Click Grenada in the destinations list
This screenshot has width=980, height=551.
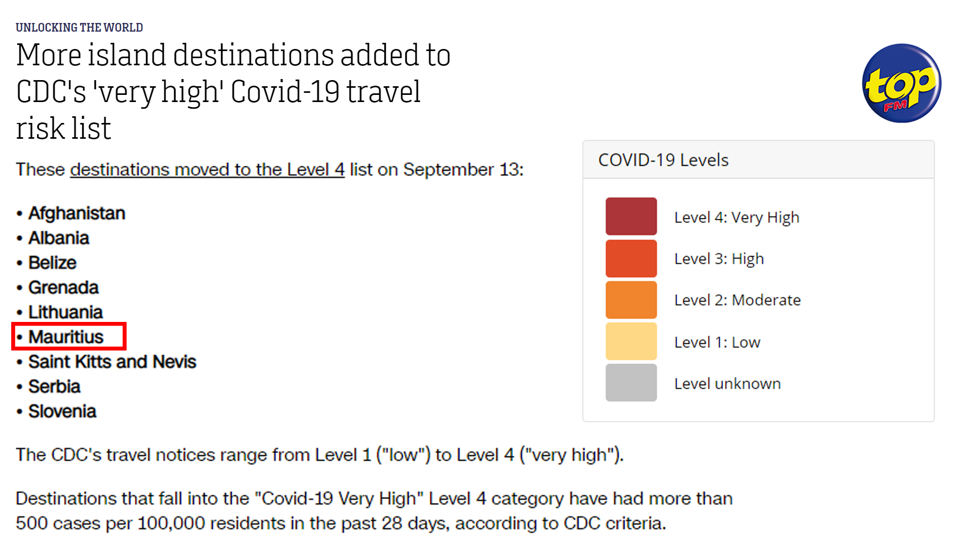pyautogui.click(x=63, y=288)
